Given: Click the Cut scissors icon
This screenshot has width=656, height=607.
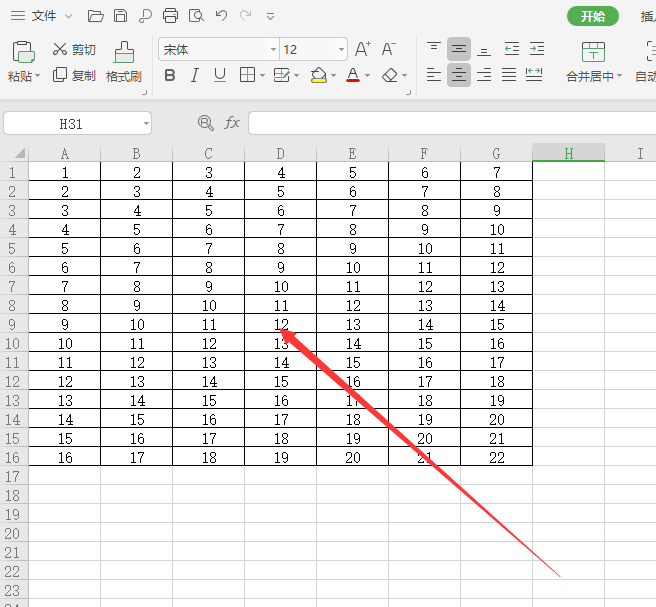Looking at the screenshot, I should [x=60, y=49].
